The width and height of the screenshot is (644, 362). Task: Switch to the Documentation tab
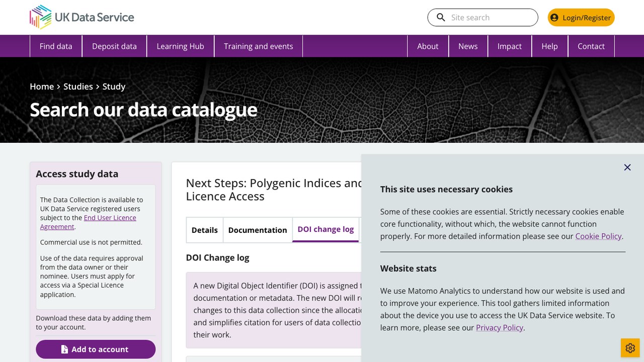pos(258,230)
